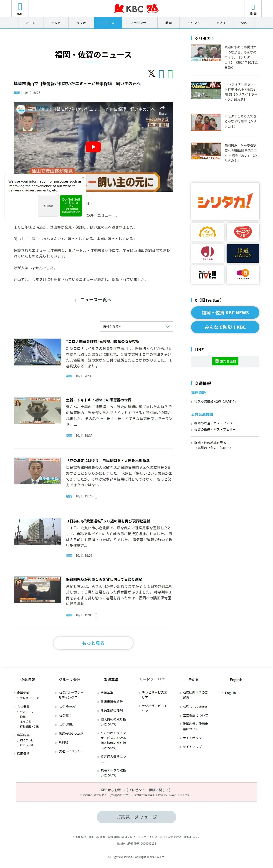Open 保育園児らが列車 article headline

pos(104,579)
